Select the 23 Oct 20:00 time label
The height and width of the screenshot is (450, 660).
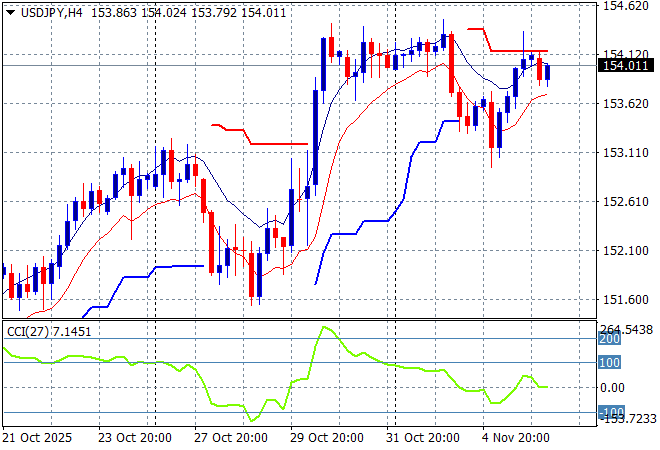coord(135,438)
